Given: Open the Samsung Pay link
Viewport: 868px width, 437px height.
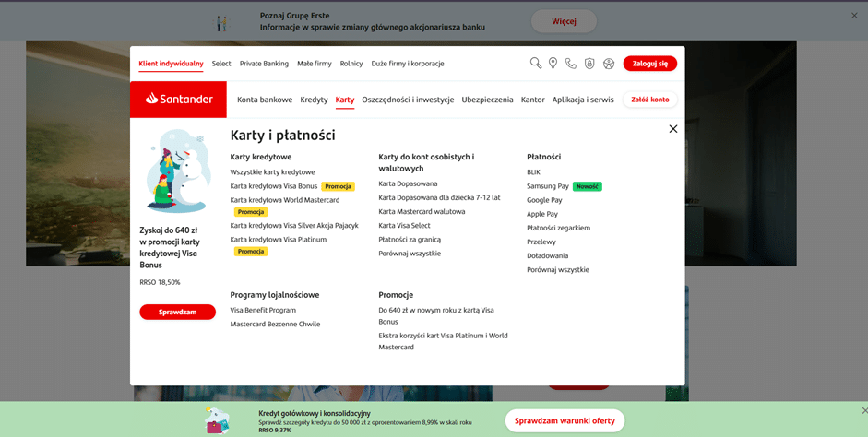Looking at the screenshot, I should [548, 186].
